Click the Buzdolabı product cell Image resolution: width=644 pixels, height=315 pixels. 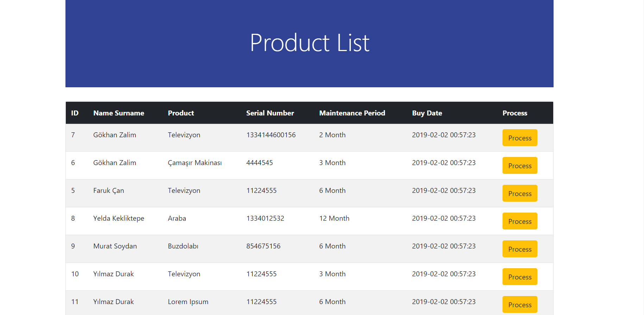coord(183,246)
